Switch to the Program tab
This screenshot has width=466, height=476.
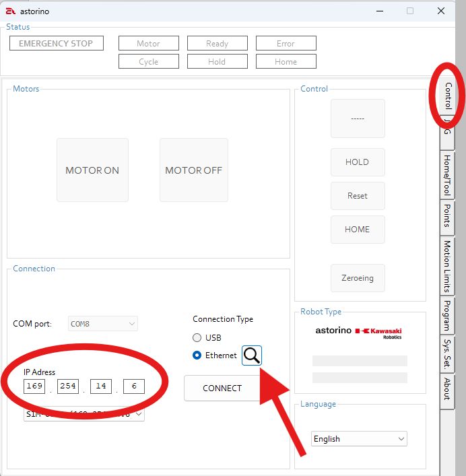(x=447, y=315)
